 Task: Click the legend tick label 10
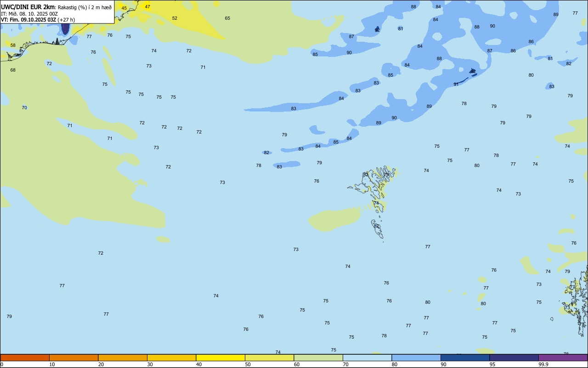pyautogui.click(x=52, y=364)
